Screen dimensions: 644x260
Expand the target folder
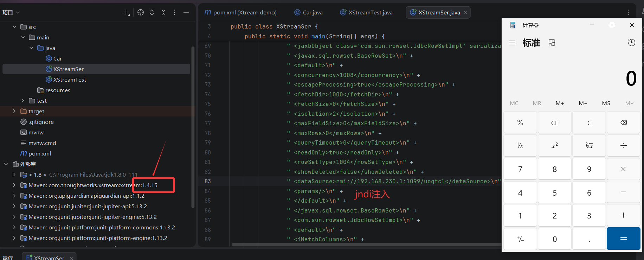tap(14, 111)
